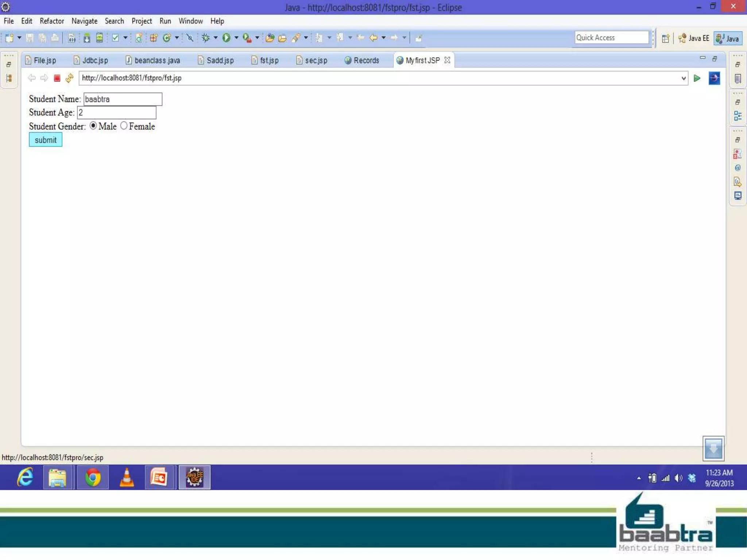This screenshot has height=560, width=747.
Task: Select the Male radio button
Action: click(x=93, y=126)
